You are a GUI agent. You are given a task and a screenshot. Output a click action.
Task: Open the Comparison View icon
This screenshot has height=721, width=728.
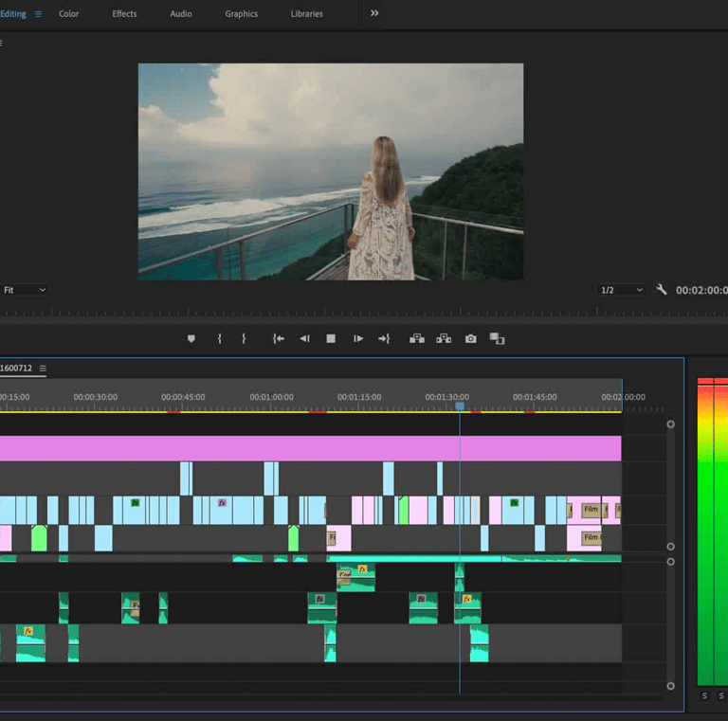tap(497, 338)
